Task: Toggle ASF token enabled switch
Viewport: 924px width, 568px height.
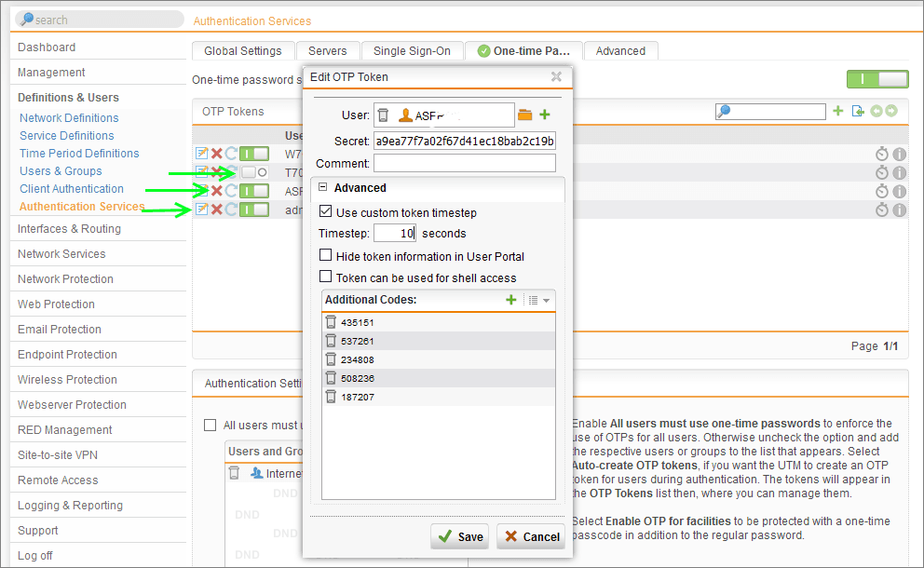Action: click(x=254, y=191)
